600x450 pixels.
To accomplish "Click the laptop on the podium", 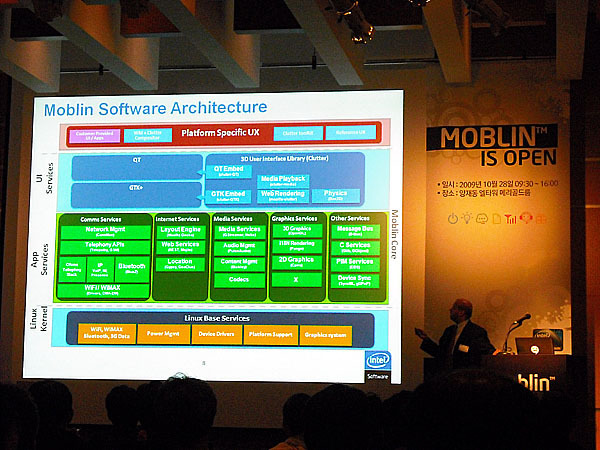I will click(534, 346).
